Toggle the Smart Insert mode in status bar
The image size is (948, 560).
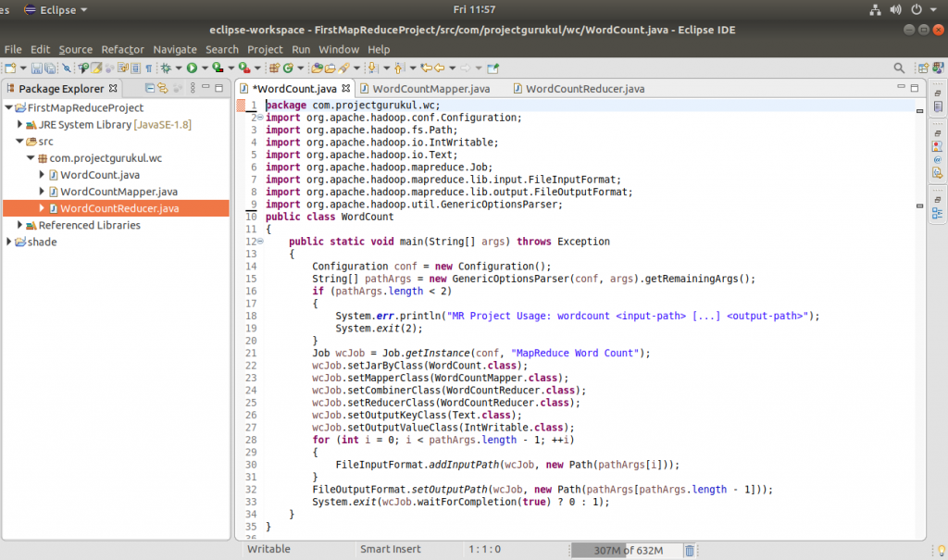point(390,549)
